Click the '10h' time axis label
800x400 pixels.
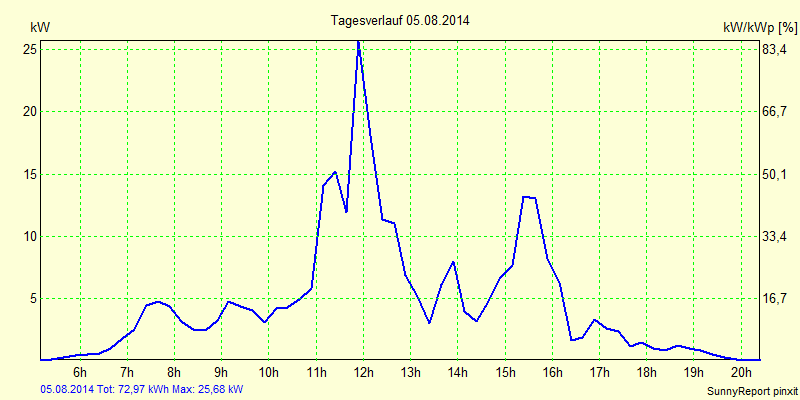(x=269, y=371)
